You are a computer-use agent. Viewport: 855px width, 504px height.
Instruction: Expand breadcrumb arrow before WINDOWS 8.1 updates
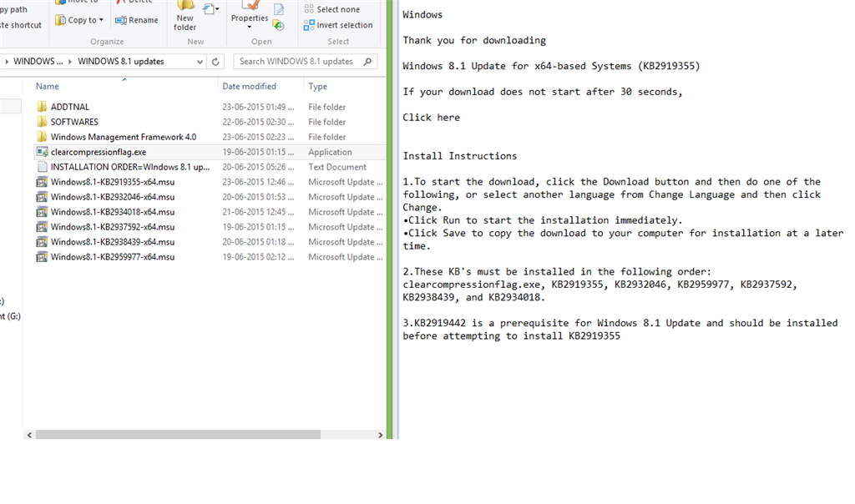[70, 62]
